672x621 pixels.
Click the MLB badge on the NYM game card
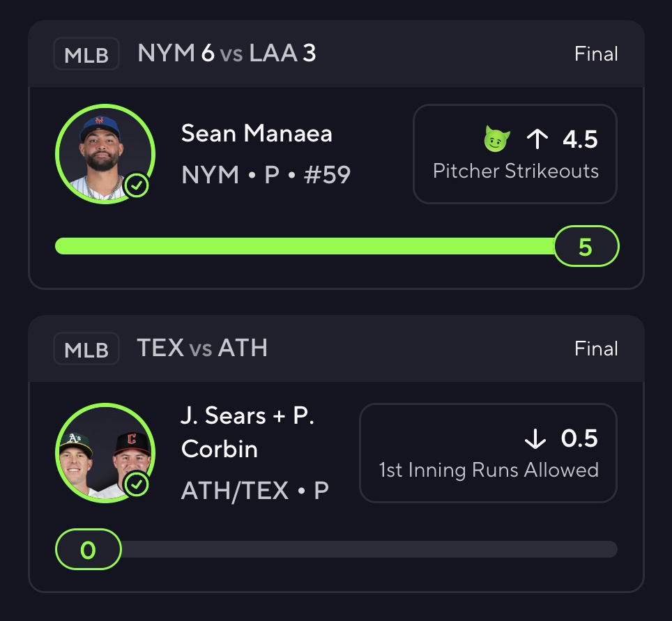(86, 54)
